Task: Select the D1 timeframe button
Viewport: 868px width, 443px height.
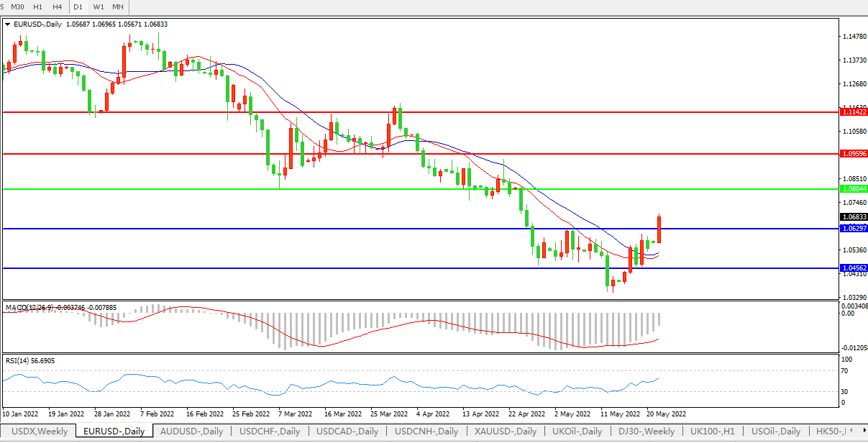Action: [78, 7]
